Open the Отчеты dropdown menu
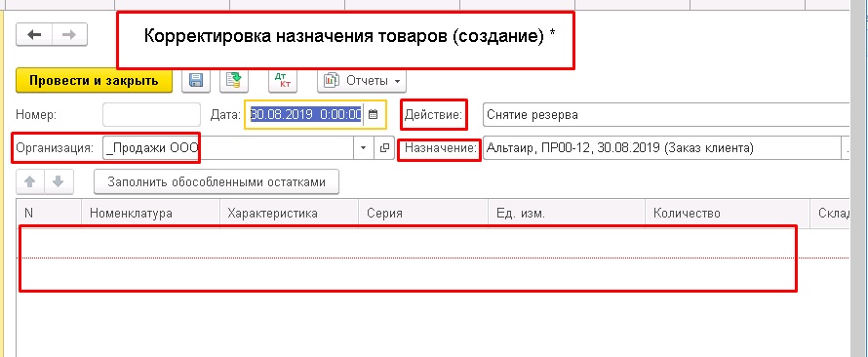Image resolution: width=868 pixels, height=357 pixels. pos(362,81)
